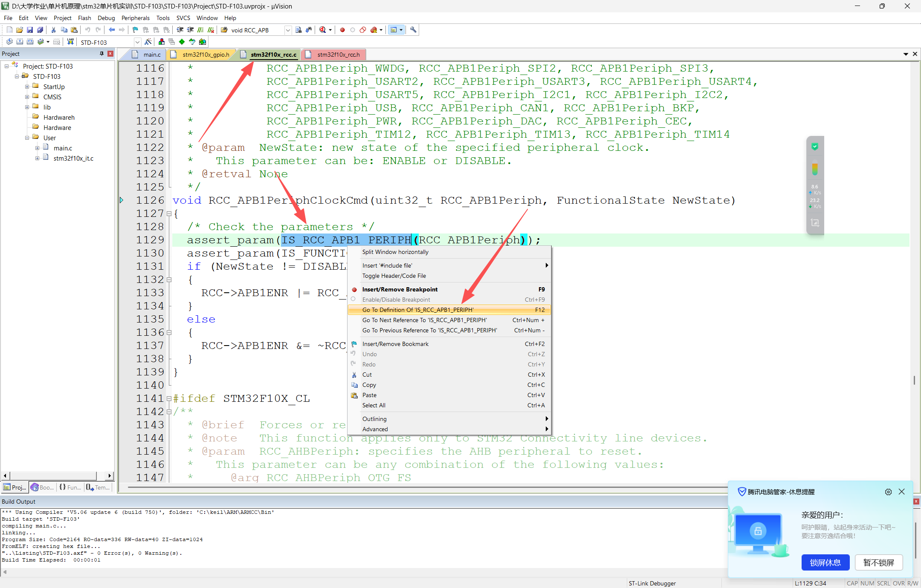Toggle Insert/Remove Bookmark in context menu

[395, 344]
